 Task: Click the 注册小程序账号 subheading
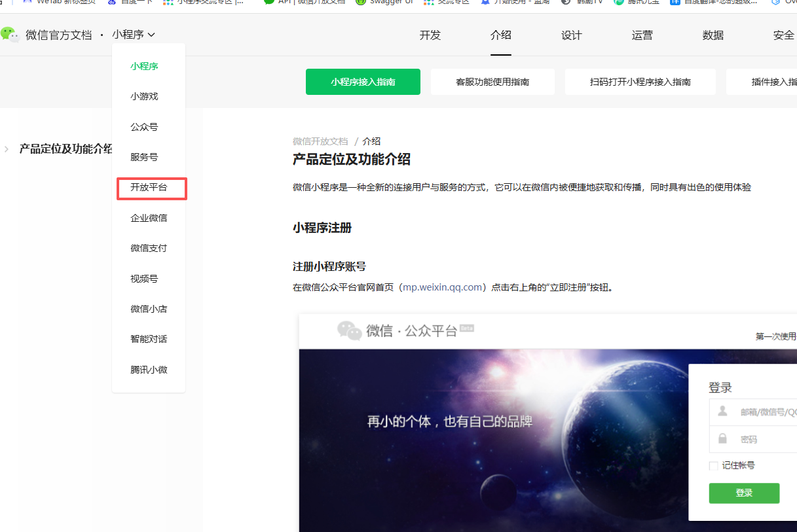tap(329, 266)
